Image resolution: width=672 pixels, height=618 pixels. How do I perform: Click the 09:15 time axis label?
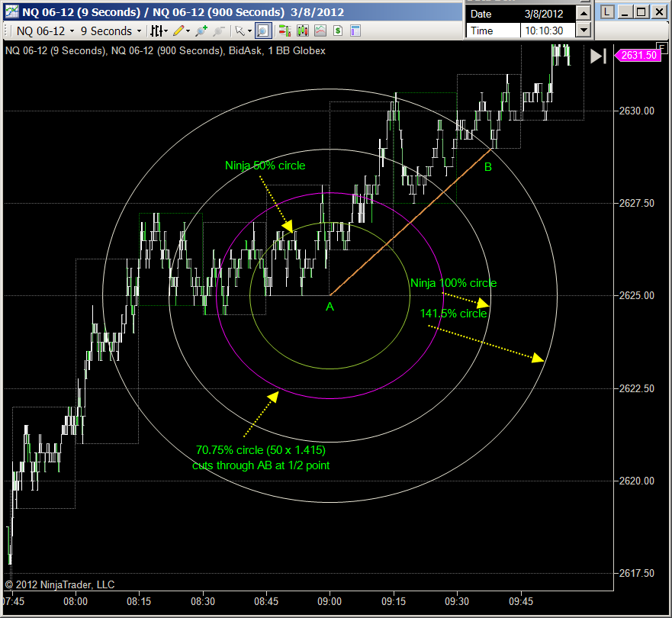click(x=394, y=602)
